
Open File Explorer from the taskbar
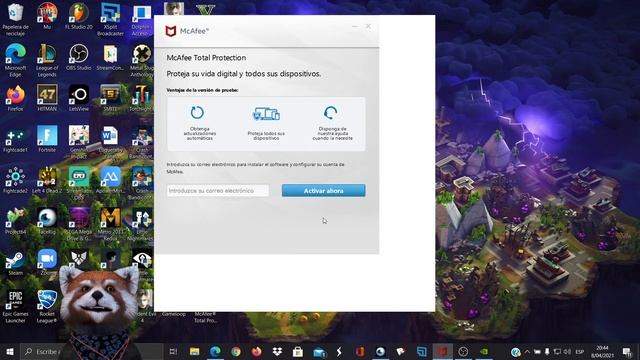[194, 351]
